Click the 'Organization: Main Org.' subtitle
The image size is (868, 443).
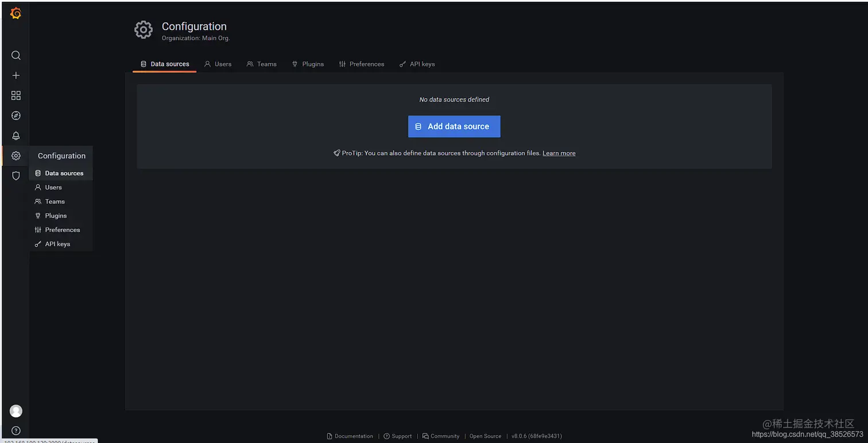click(196, 38)
